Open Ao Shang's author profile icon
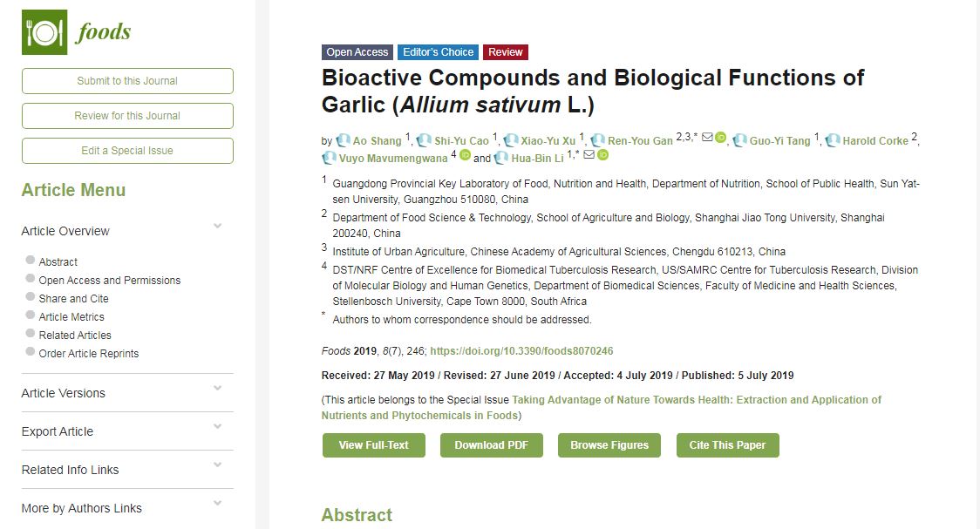Image resolution: width=980 pixels, height=529 pixels. point(343,140)
